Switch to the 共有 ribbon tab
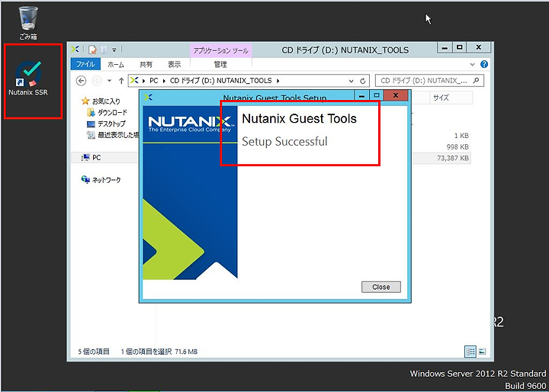549x392 pixels. click(x=146, y=65)
